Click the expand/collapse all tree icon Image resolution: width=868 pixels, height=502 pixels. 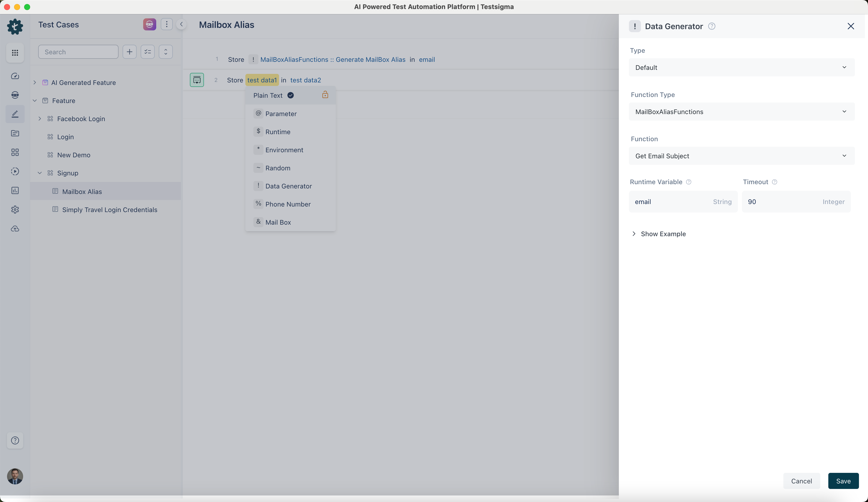tap(166, 52)
